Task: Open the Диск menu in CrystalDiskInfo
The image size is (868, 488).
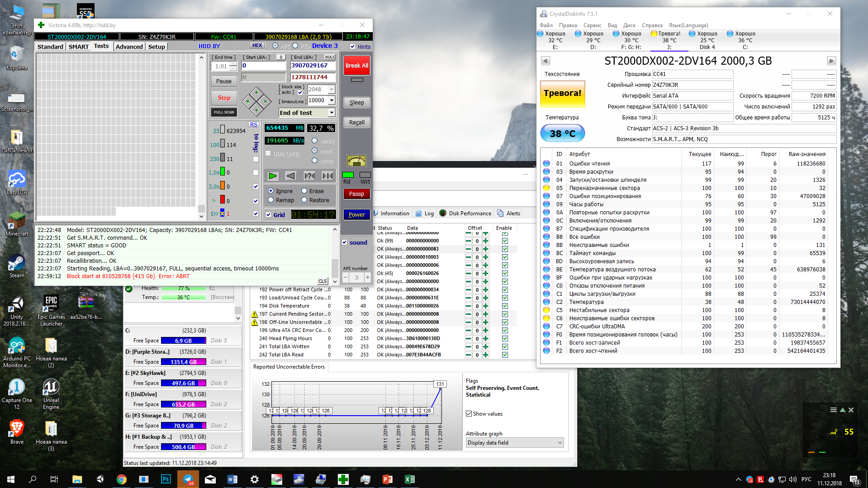Action: [x=629, y=25]
